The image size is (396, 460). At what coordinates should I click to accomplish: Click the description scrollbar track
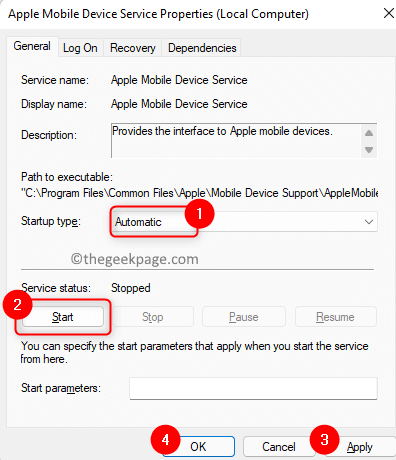[x=369, y=141]
